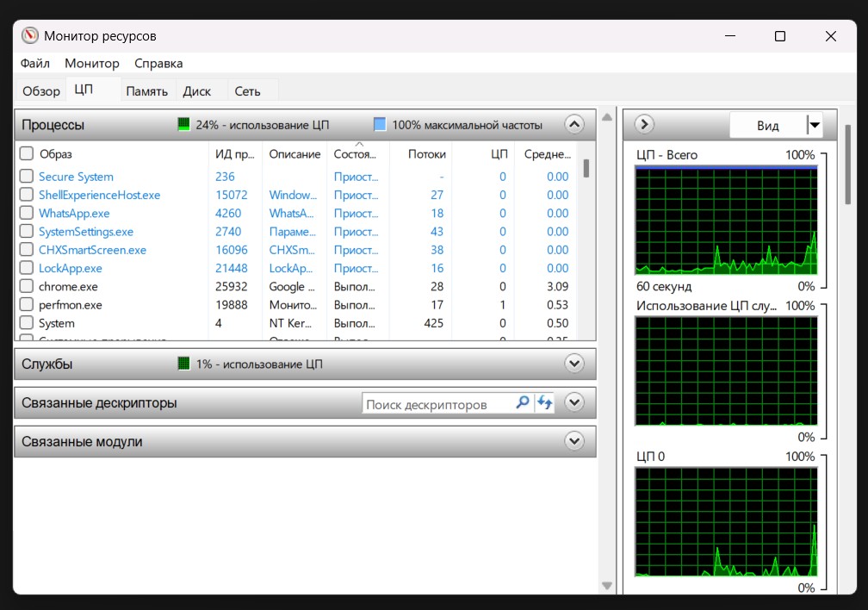Switch to the Память tab
The width and height of the screenshot is (868, 610).
pos(146,90)
